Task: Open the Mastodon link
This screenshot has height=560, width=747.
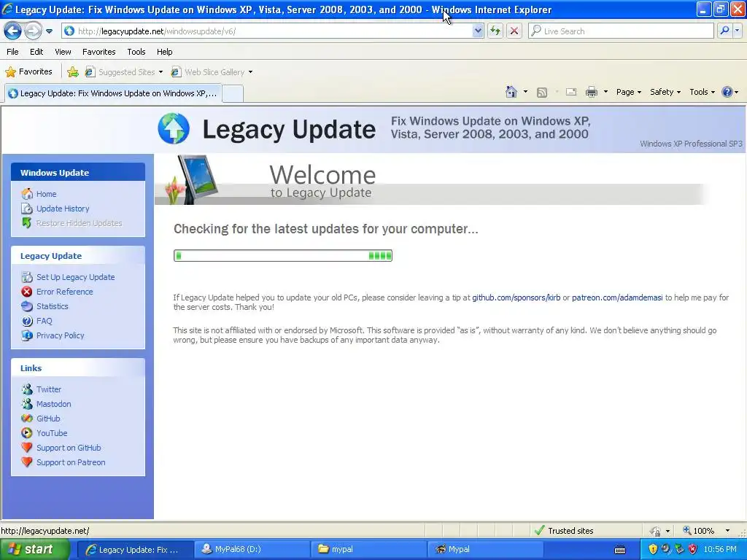Action: (x=53, y=404)
